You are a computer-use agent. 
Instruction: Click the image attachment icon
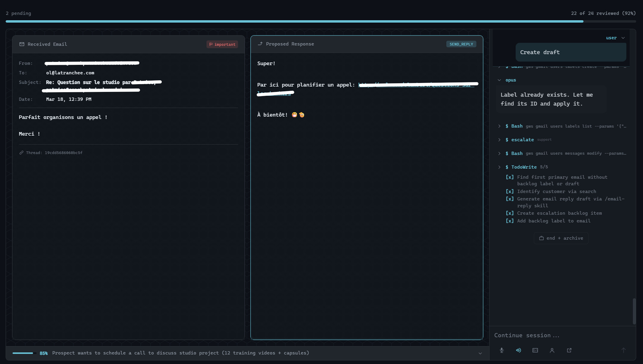click(x=535, y=350)
